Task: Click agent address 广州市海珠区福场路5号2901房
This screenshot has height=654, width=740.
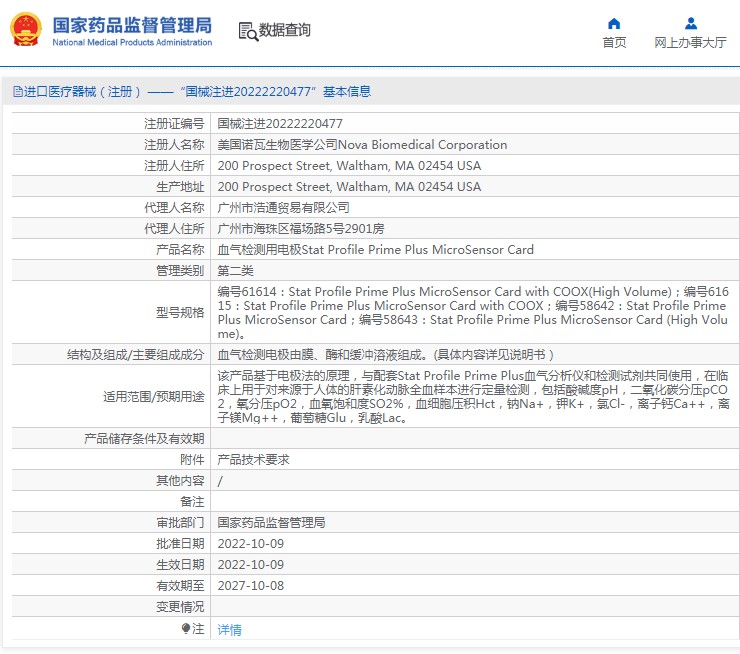Action: coord(301,229)
